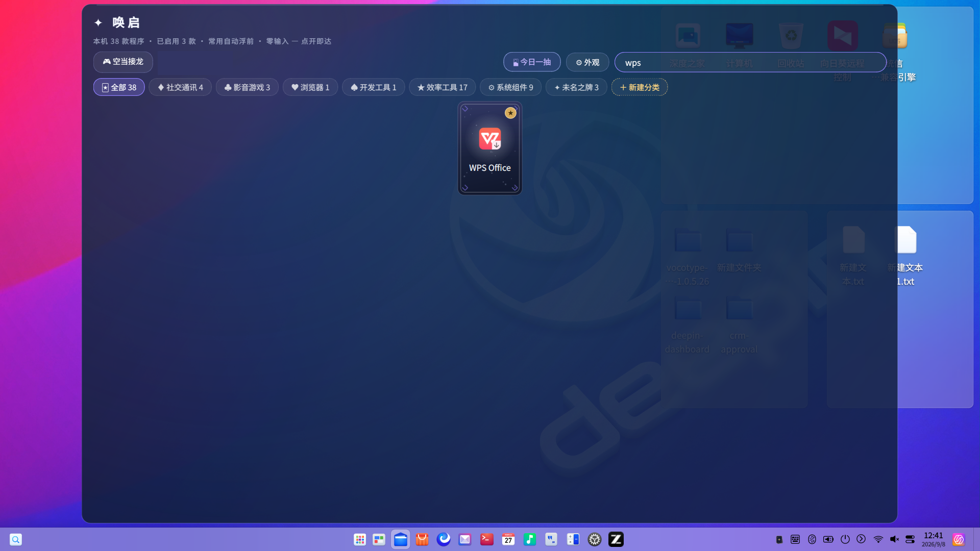Open the on-screen keyboard tray icon
The width and height of the screenshot is (980, 551).
795,539
